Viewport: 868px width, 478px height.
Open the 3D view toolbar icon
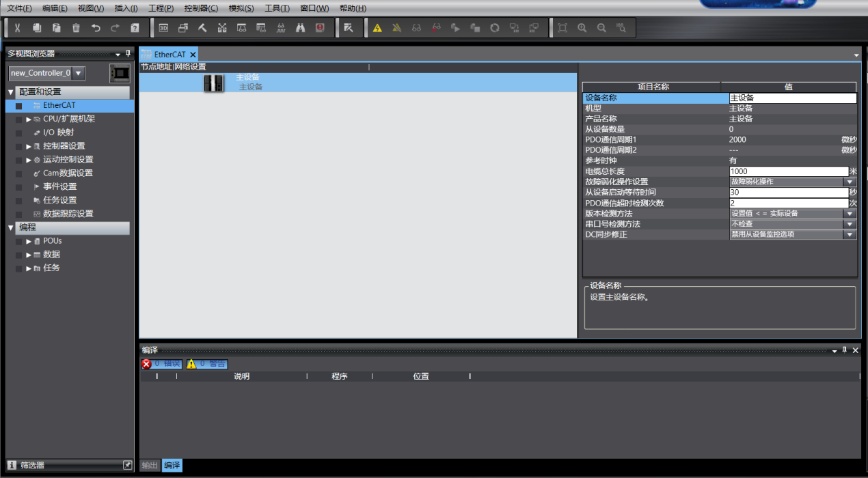[x=163, y=28]
